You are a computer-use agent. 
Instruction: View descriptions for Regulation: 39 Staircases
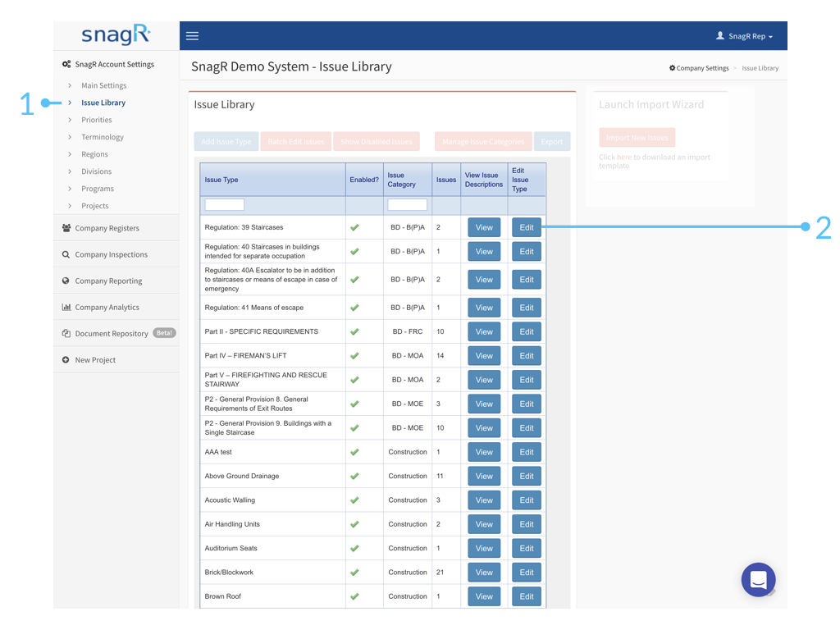point(484,227)
